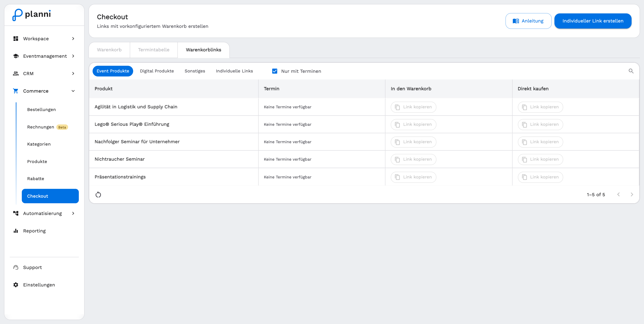This screenshot has height=324, width=644.
Task: Click the Eventmanagement graduation cap icon
Action: point(16,56)
